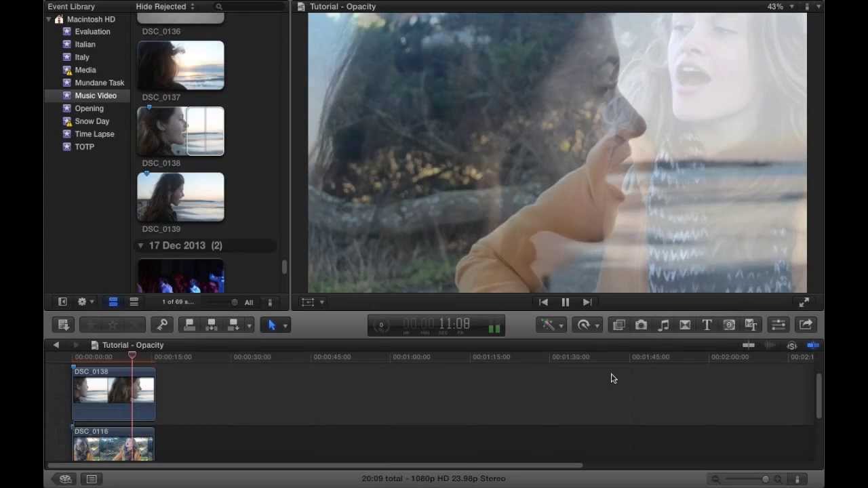Open the viewer zoom 43% menu
868x488 pixels.
pyautogui.click(x=781, y=7)
